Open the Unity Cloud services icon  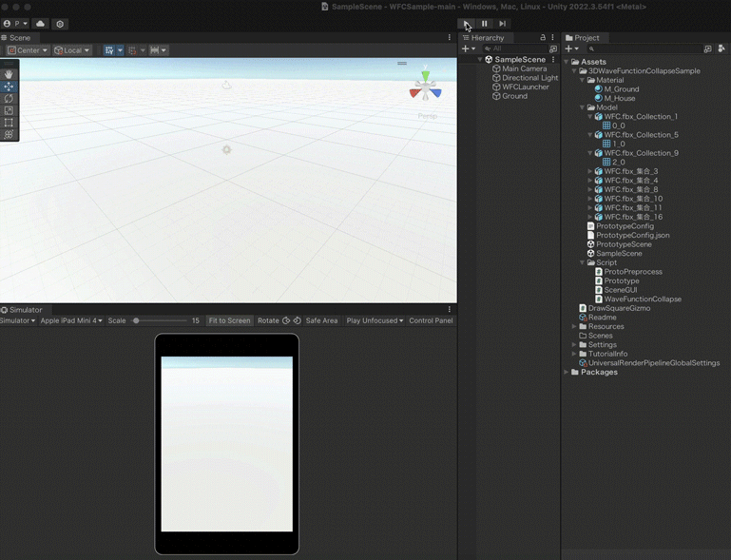[x=40, y=24]
